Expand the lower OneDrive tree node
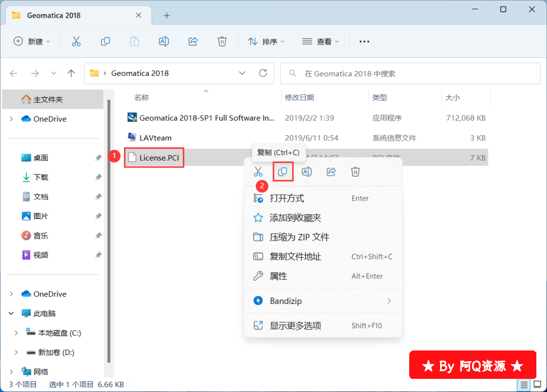Screen dimensions: 547x392 pos(12,294)
